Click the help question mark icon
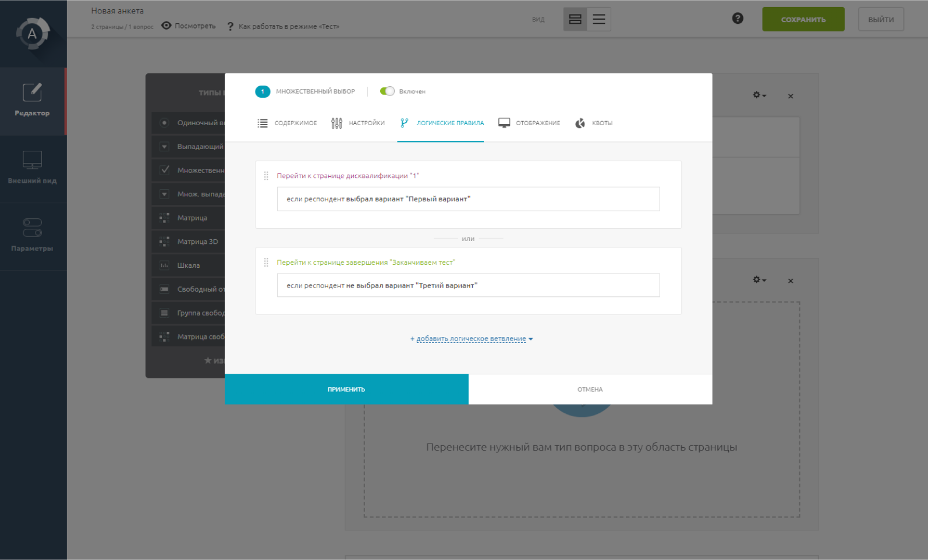Screen dimensions: 928x560 (737, 19)
